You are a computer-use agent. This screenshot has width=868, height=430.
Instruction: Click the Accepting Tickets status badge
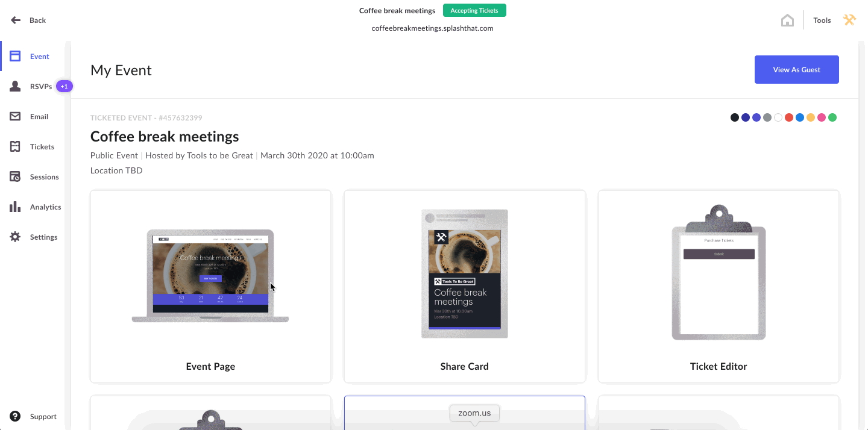click(x=474, y=10)
